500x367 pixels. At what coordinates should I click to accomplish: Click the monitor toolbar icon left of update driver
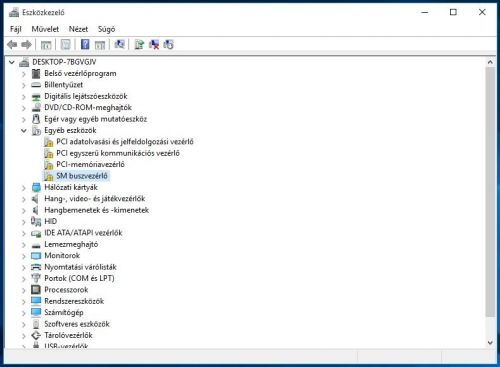[x=119, y=44]
